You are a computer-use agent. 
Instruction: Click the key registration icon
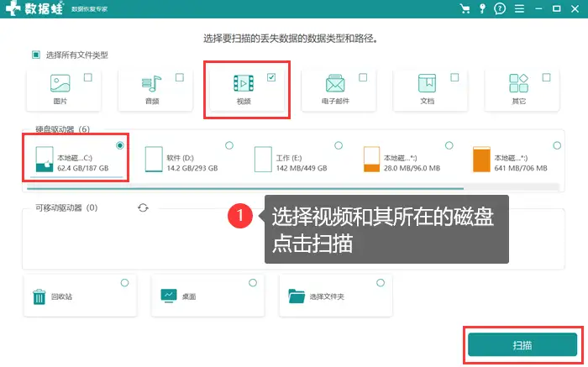click(x=483, y=8)
